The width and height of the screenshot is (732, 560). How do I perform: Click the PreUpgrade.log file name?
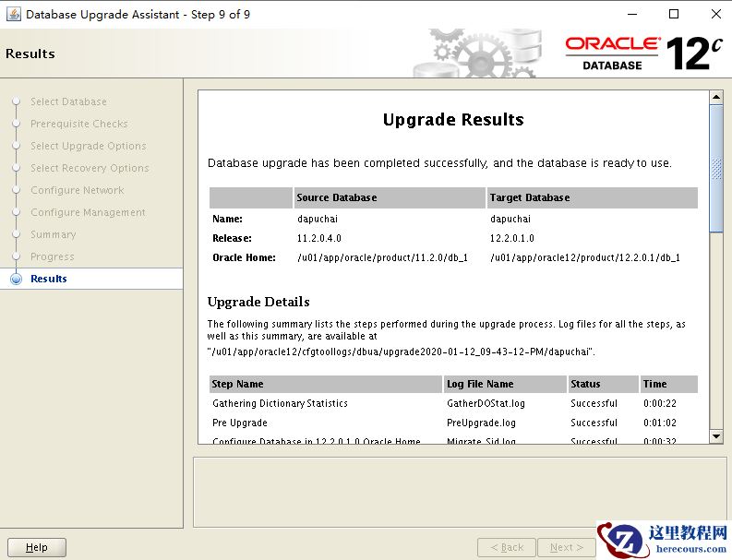click(481, 423)
